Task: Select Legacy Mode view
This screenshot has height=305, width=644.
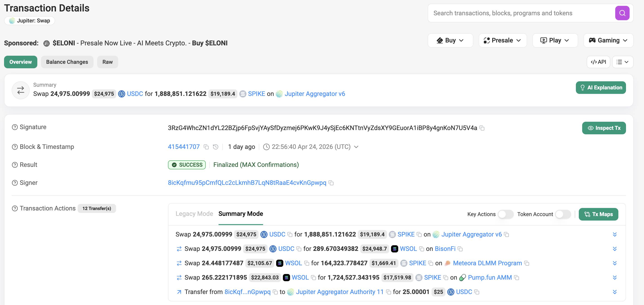Action: coord(194,214)
